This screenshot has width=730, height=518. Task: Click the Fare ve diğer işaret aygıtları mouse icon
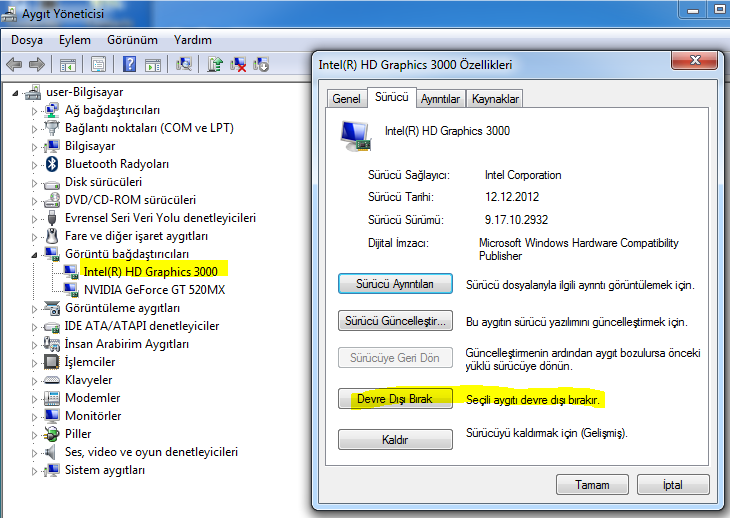pyautogui.click(x=52, y=236)
